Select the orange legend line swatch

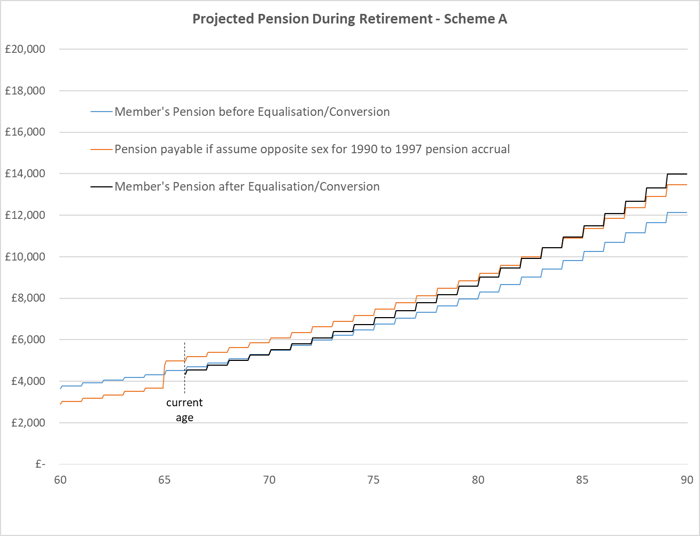pos(101,149)
